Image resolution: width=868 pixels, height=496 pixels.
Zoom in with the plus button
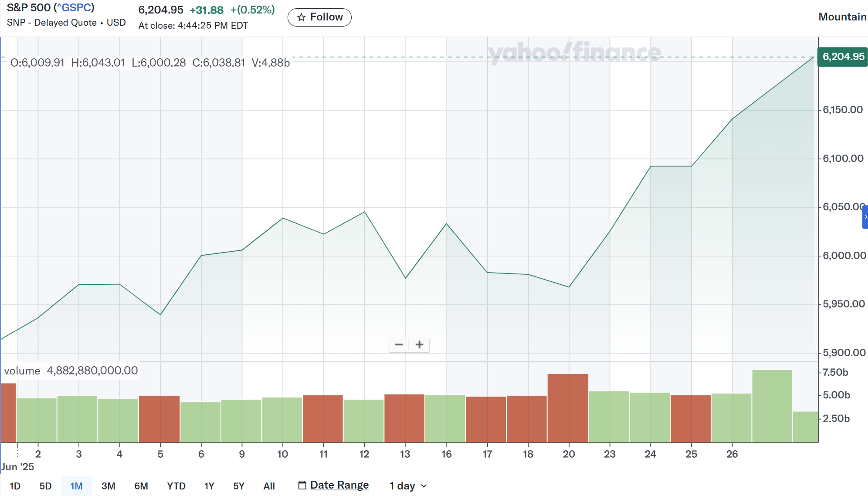[x=420, y=344]
